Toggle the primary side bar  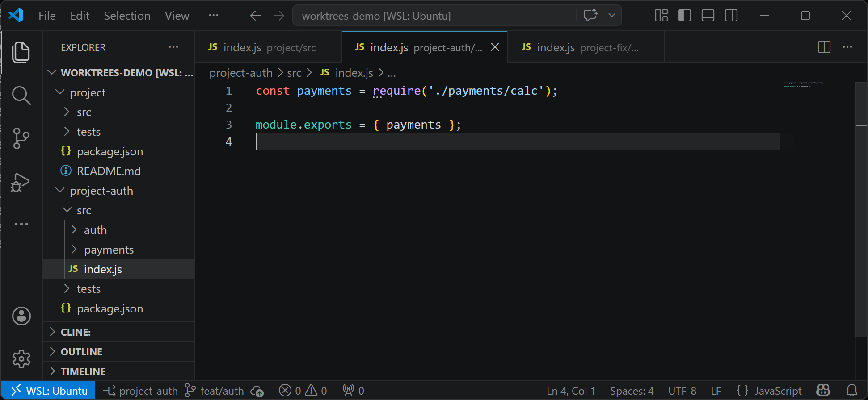tap(685, 16)
